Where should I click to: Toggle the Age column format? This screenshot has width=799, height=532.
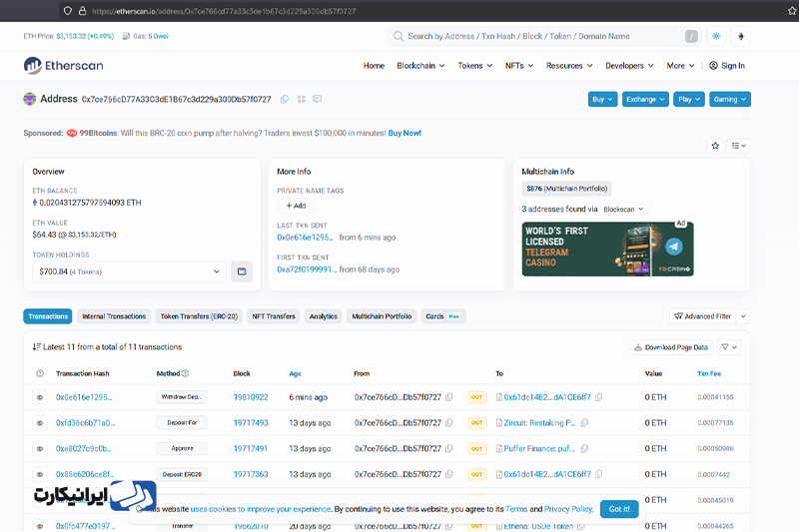coord(295,373)
